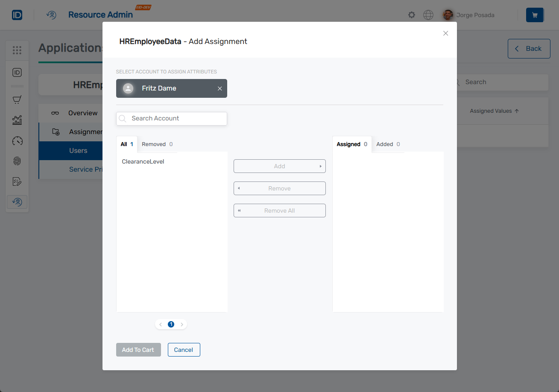Click the Back button
The image size is (559, 392).
(529, 49)
